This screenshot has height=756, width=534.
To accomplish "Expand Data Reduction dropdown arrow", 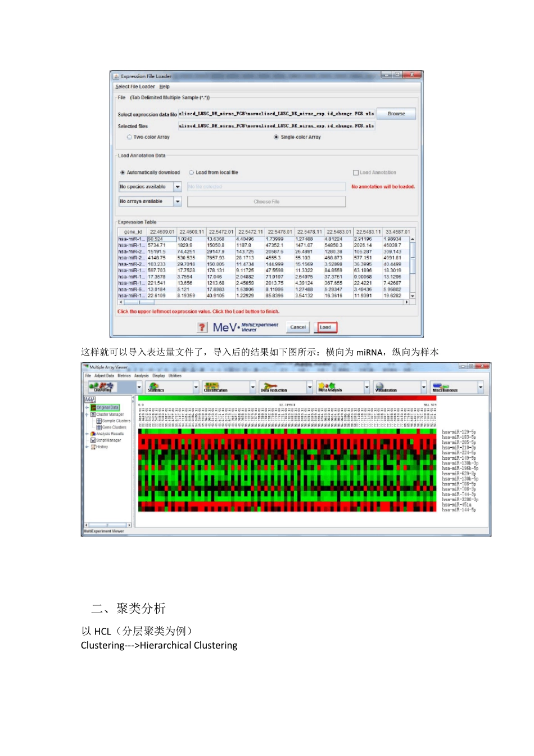I will click(310, 387).
